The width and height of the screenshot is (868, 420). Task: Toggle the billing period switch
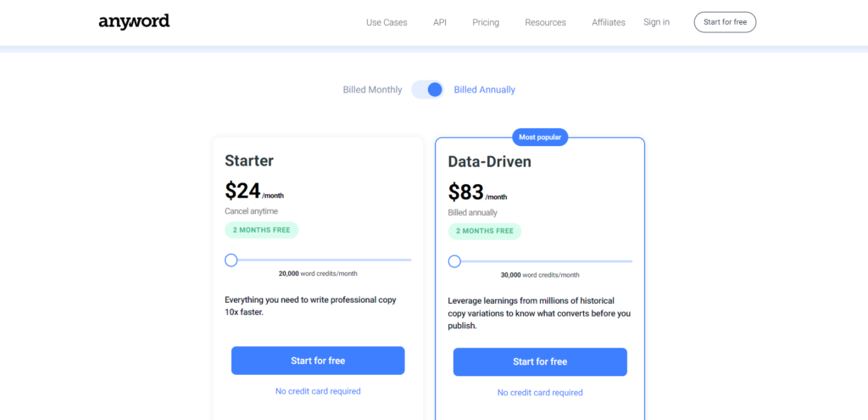coord(428,89)
